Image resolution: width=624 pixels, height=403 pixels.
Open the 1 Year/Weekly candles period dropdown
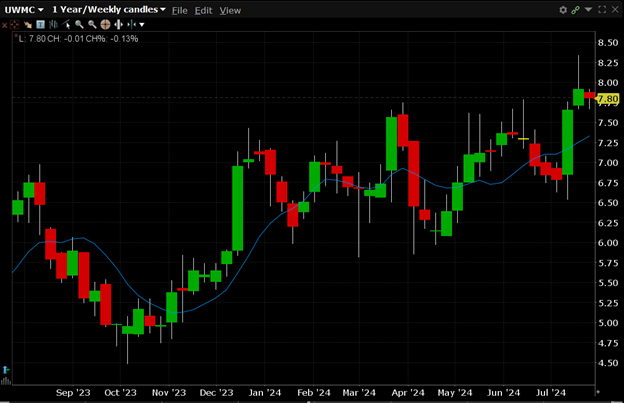(x=109, y=10)
